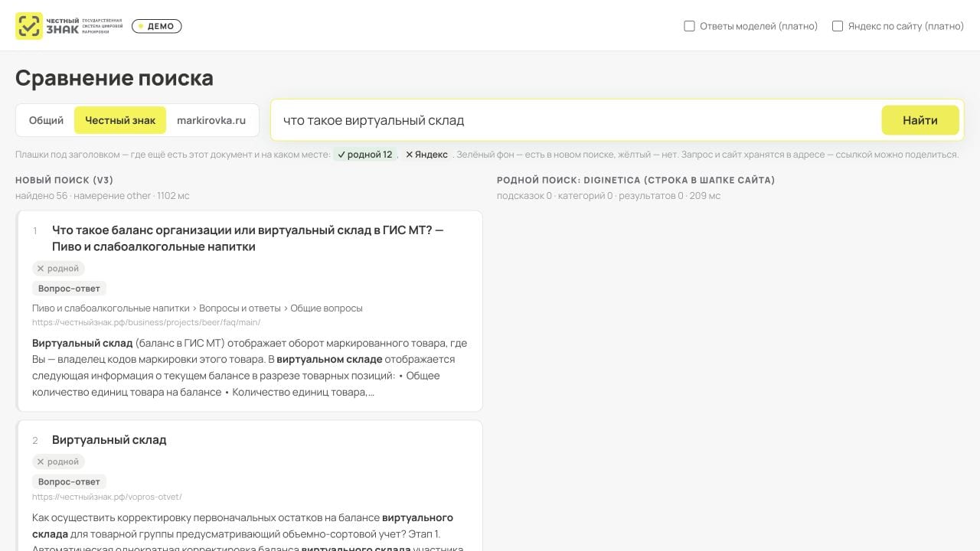The image size is (980, 551).
Task: Click the родной badge on result 2
Action: (x=58, y=461)
